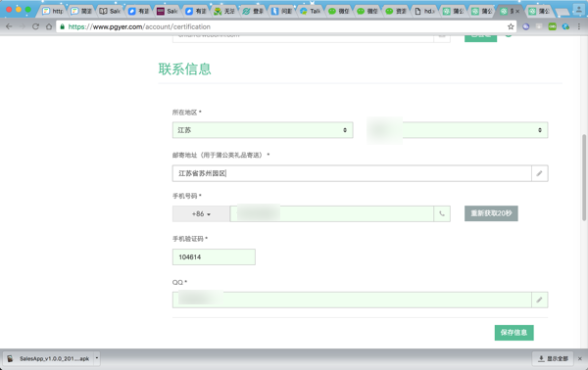Open the browser home page icon
Image resolution: width=588 pixels, height=370 pixels.
[49, 26]
